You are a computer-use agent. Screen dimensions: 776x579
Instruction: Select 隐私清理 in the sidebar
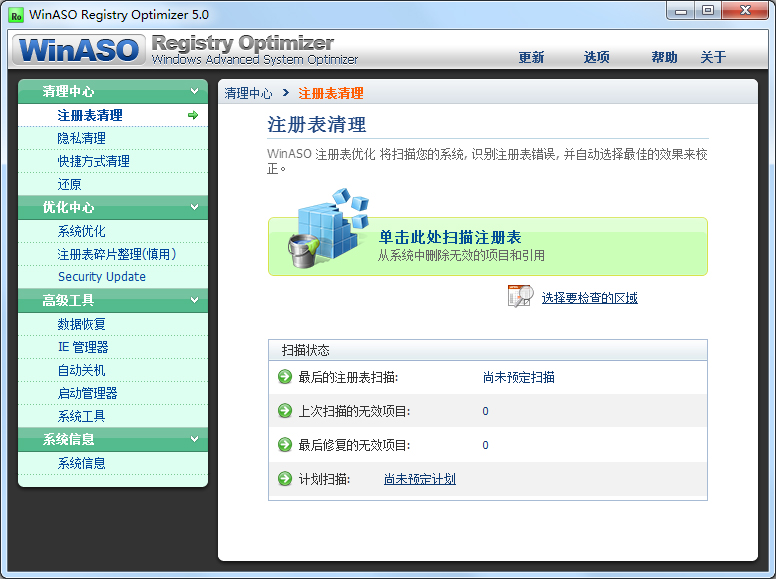tap(81, 138)
